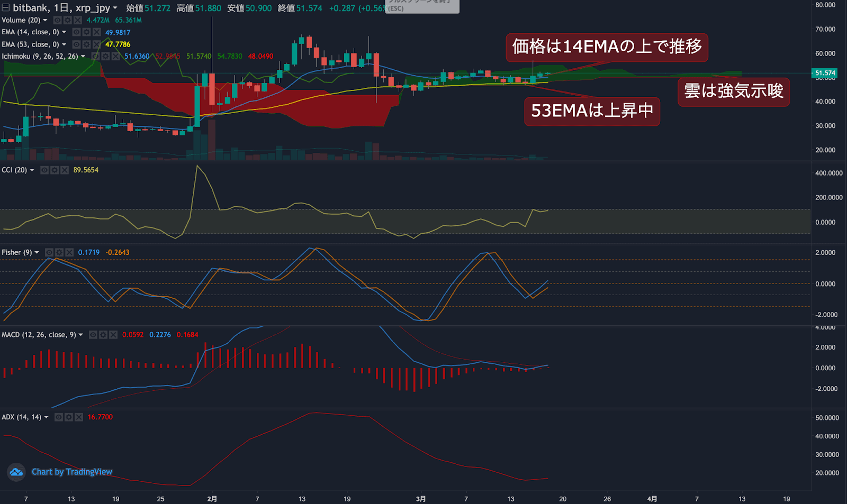Viewport: 847px width, 504px height.
Task: Toggle visibility of Volume (20) indicator
Action: pos(57,20)
